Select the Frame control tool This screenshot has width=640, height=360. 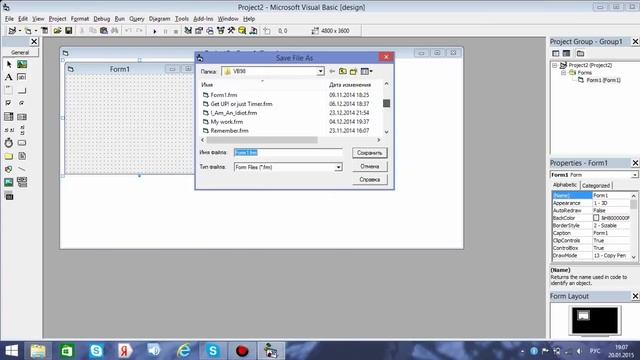(9, 90)
